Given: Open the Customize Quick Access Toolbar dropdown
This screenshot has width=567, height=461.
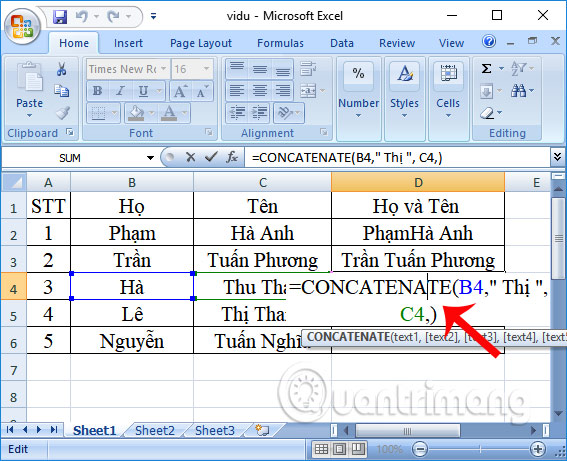Looking at the screenshot, I should (153, 16).
